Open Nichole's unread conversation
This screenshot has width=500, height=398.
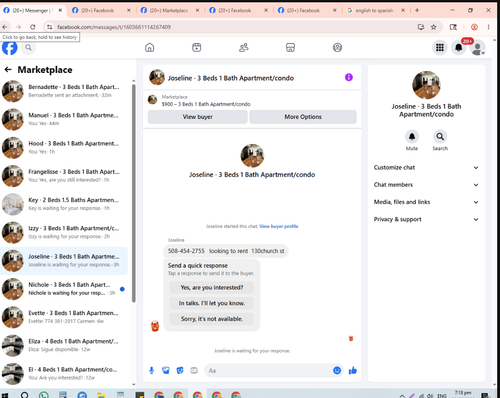pos(64,289)
